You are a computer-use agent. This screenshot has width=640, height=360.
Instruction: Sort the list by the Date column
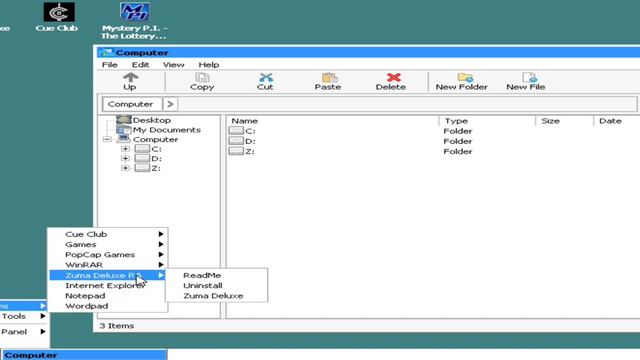tap(617, 121)
